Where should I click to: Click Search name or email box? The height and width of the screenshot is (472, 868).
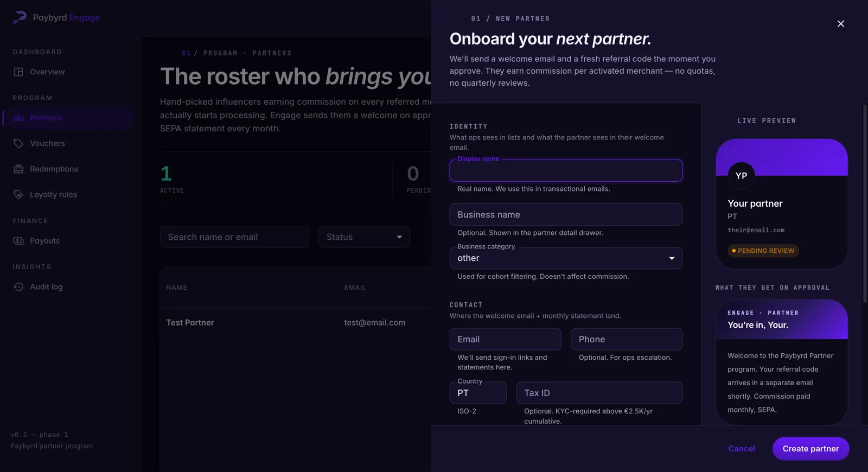point(234,237)
